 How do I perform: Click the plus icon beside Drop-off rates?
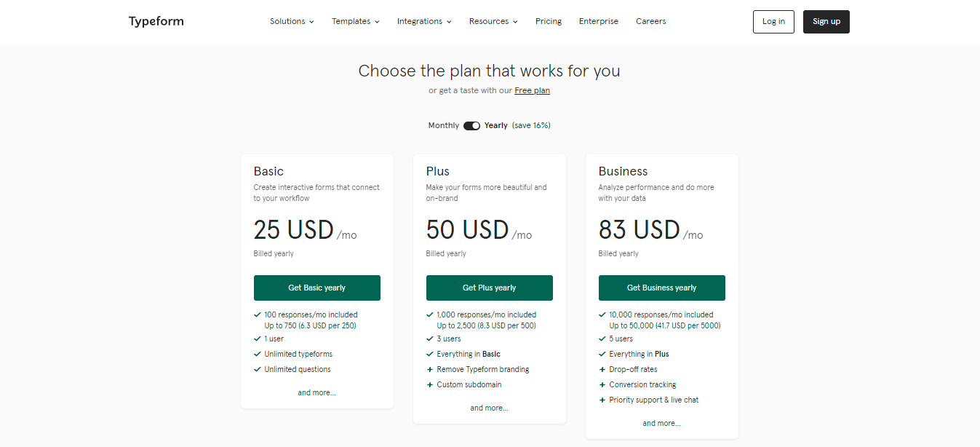(602, 369)
